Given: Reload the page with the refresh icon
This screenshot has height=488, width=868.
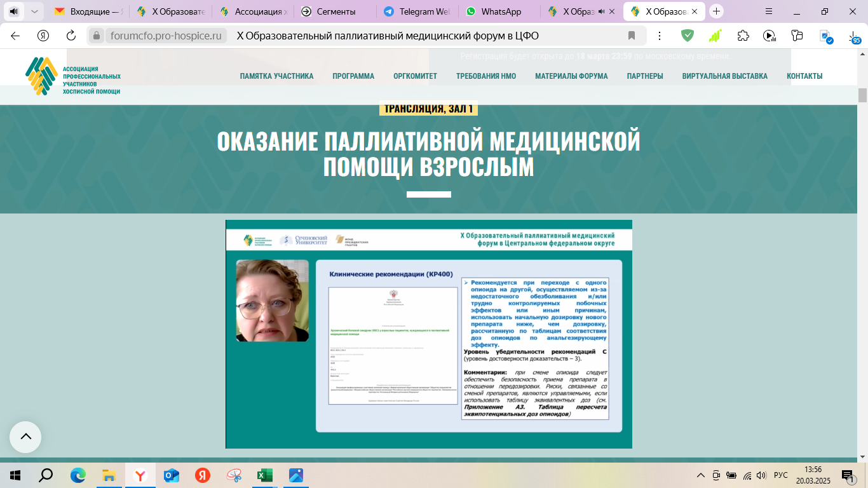Looking at the screenshot, I should point(71,36).
